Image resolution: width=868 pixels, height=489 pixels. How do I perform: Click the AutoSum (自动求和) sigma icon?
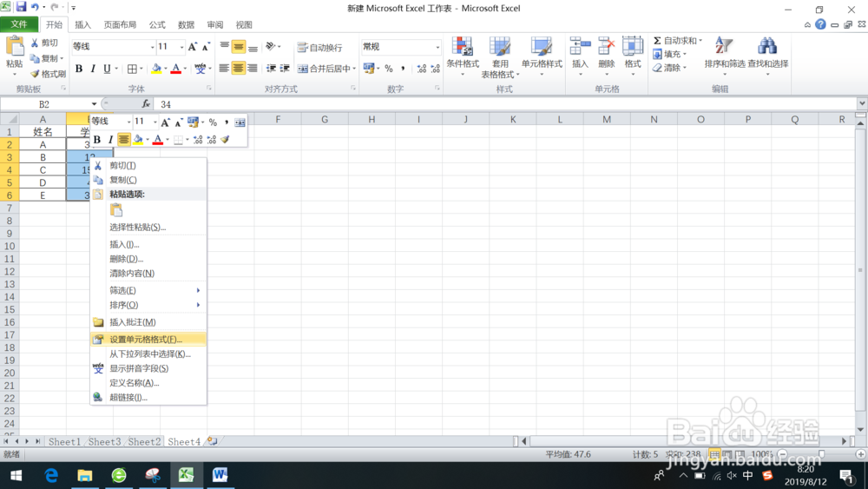(x=657, y=41)
